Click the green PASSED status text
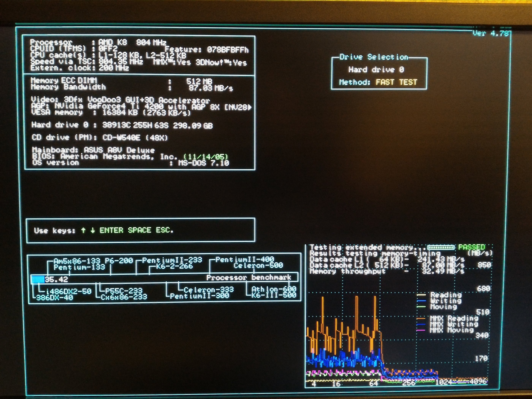Viewport: 532px width, 399px height. coord(472,247)
